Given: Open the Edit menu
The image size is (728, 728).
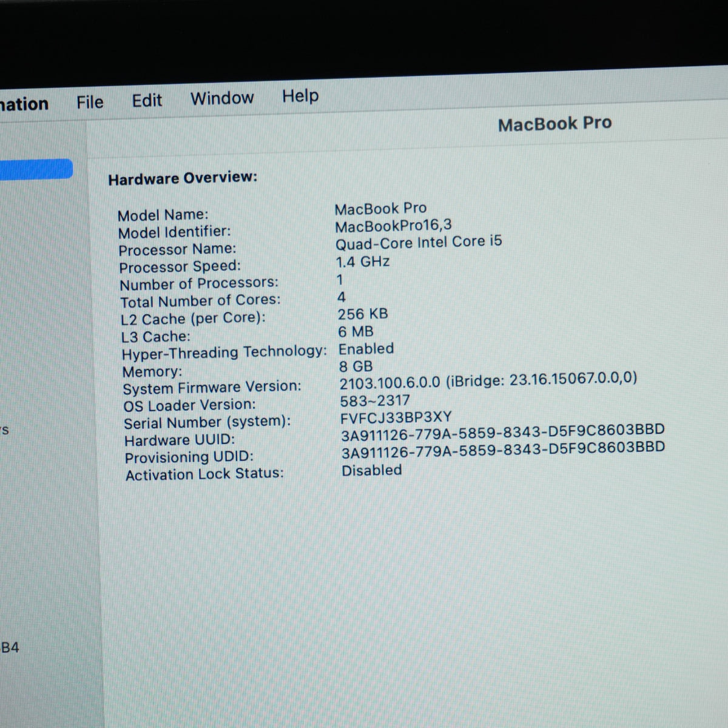Looking at the screenshot, I should (x=147, y=100).
